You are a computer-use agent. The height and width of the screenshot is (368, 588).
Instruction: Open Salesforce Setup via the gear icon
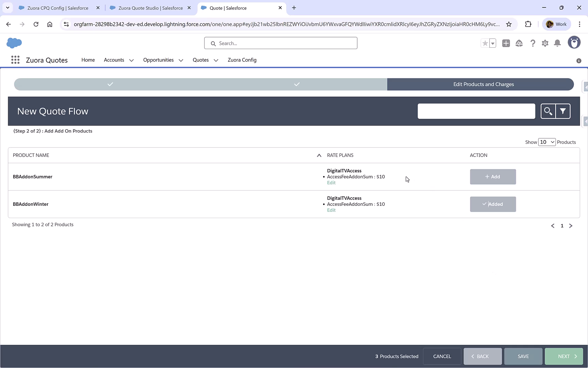click(x=545, y=43)
